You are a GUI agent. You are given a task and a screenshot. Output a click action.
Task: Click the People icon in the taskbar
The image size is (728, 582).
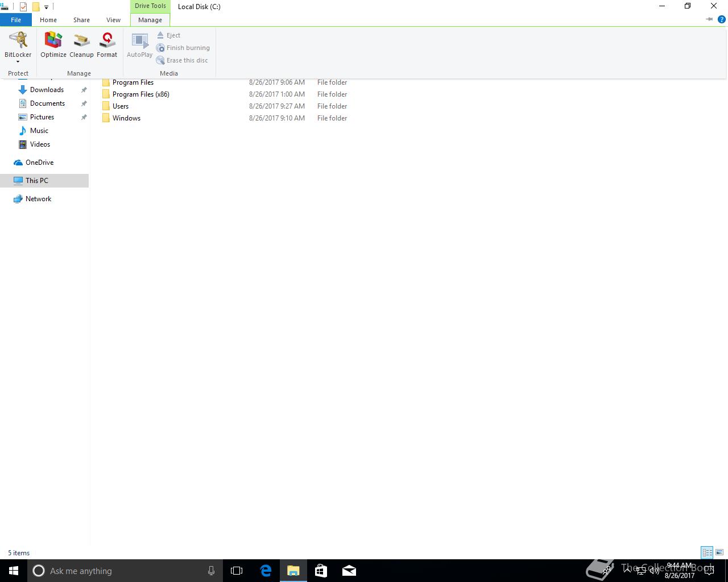coord(607,571)
